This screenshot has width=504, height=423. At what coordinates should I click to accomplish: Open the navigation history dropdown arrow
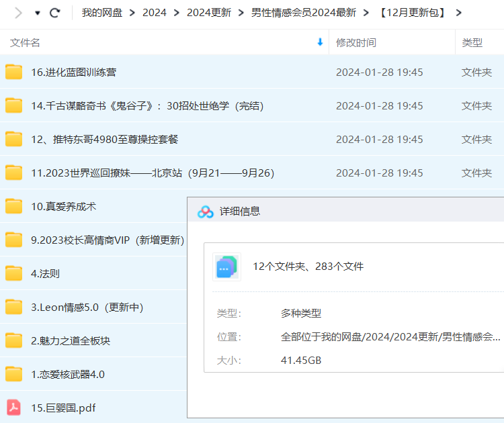click(38, 13)
